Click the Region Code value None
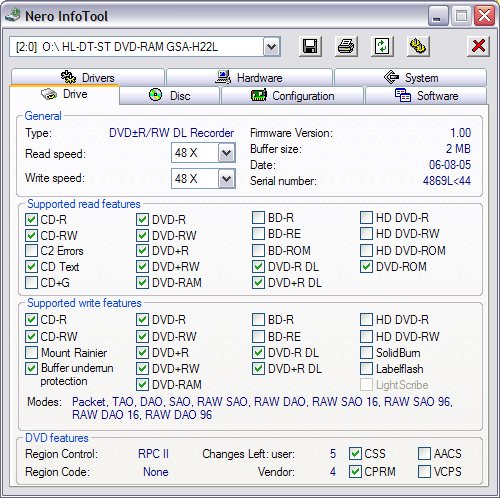 tap(156, 472)
